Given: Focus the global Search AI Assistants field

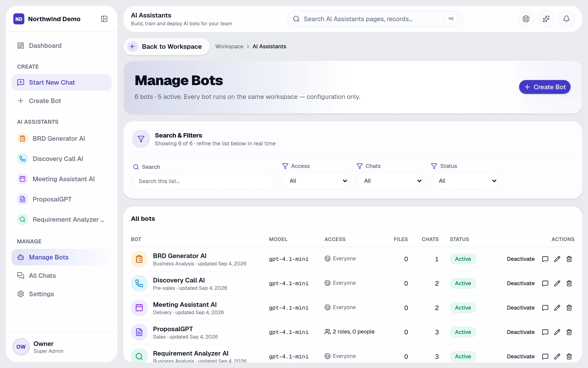Looking at the screenshot, I should pos(375,19).
